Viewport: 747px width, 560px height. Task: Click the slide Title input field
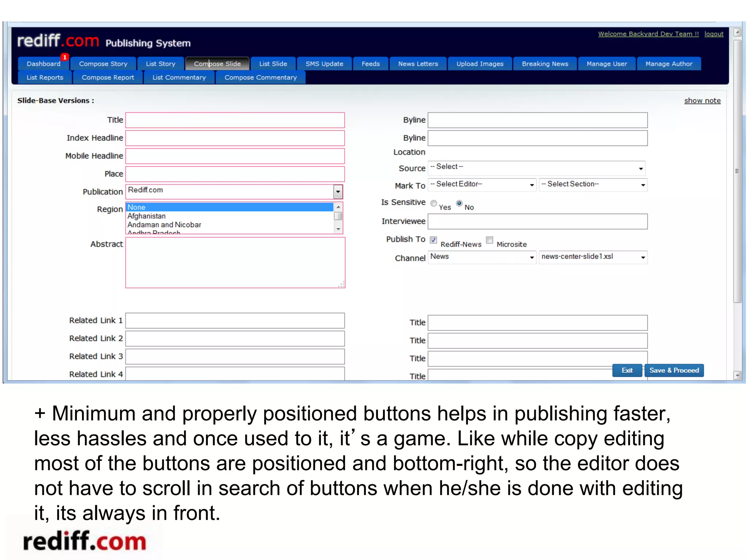pyautogui.click(x=235, y=120)
